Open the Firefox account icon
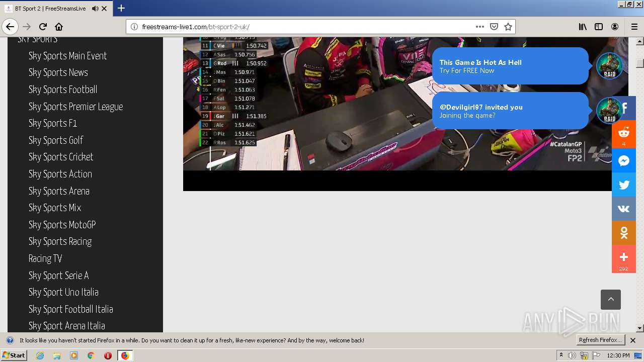The height and width of the screenshot is (362, 644). click(615, 27)
